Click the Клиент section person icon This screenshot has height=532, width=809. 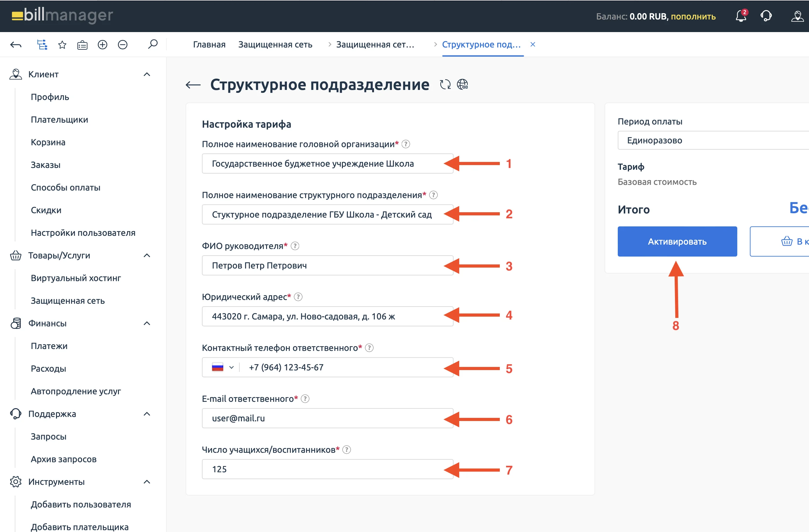click(x=16, y=74)
